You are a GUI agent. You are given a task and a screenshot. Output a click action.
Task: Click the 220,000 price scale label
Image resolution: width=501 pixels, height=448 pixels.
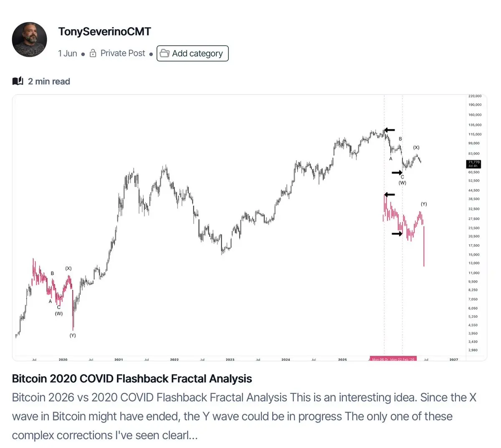pyautogui.click(x=475, y=96)
